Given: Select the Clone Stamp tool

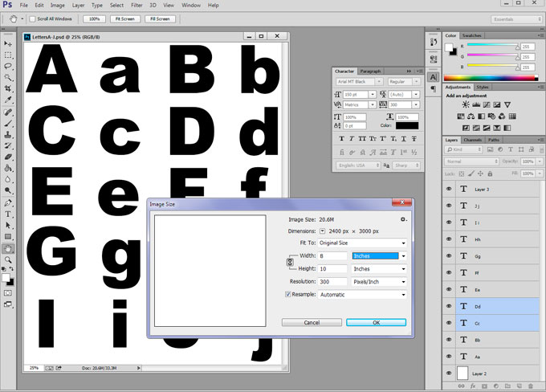Looking at the screenshot, I should [8, 134].
